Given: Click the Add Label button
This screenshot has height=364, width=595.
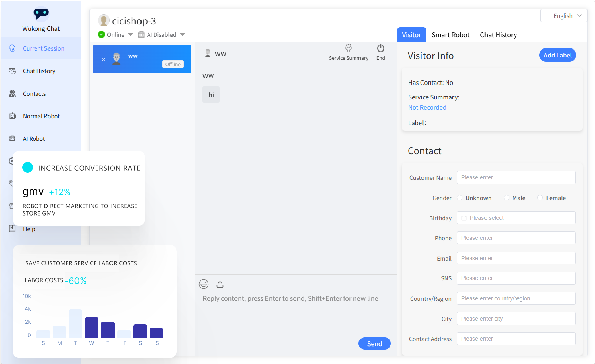Looking at the screenshot, I should click(558, 55).
